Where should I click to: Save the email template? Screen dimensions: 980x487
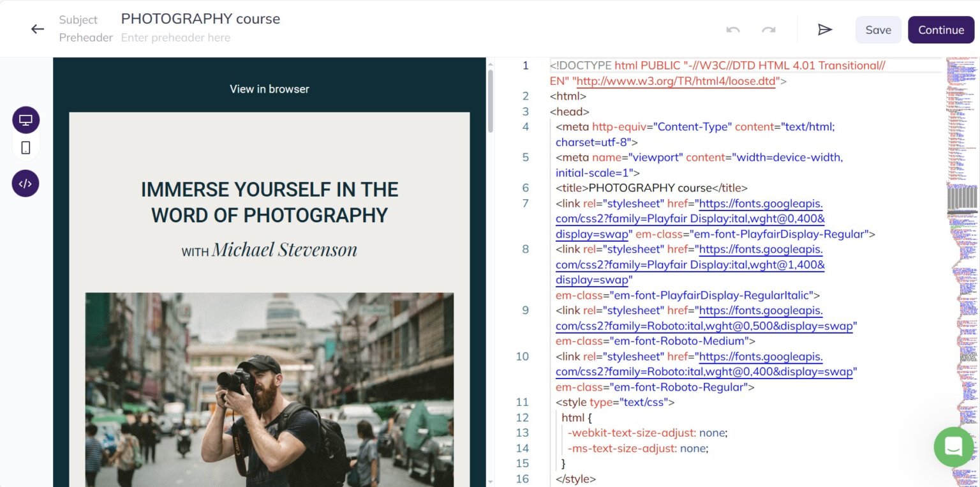tap(878, 29)
